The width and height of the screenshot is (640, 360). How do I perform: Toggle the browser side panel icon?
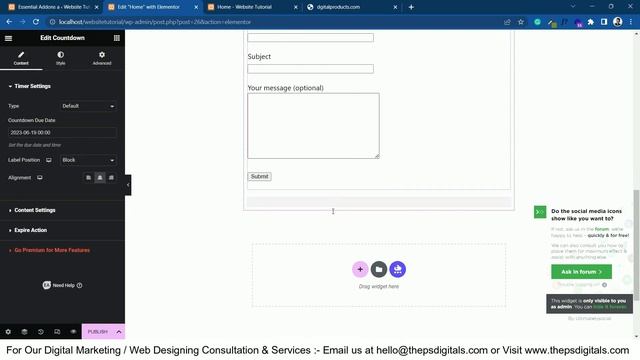(x=604, y=22)
